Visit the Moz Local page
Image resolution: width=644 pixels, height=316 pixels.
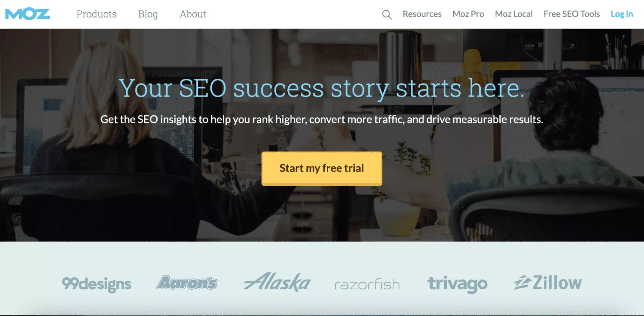[x=514, y=14]
